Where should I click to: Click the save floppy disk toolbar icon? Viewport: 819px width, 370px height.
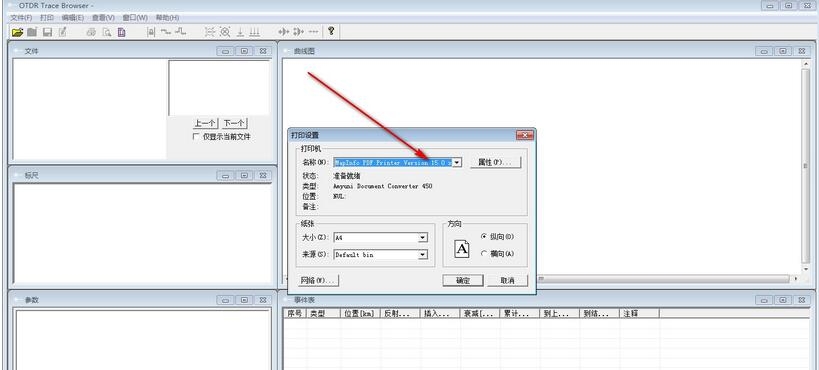coord(48,32)
